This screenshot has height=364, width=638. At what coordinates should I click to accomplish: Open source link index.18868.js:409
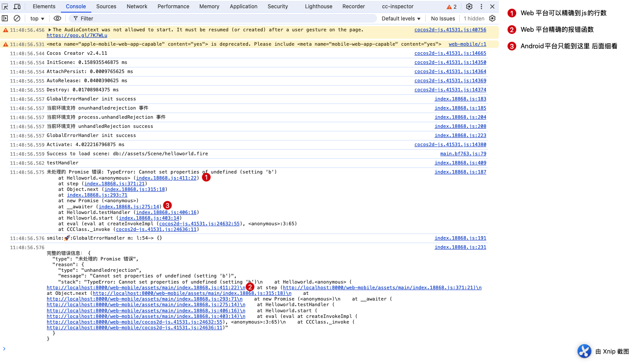(461, 163)
